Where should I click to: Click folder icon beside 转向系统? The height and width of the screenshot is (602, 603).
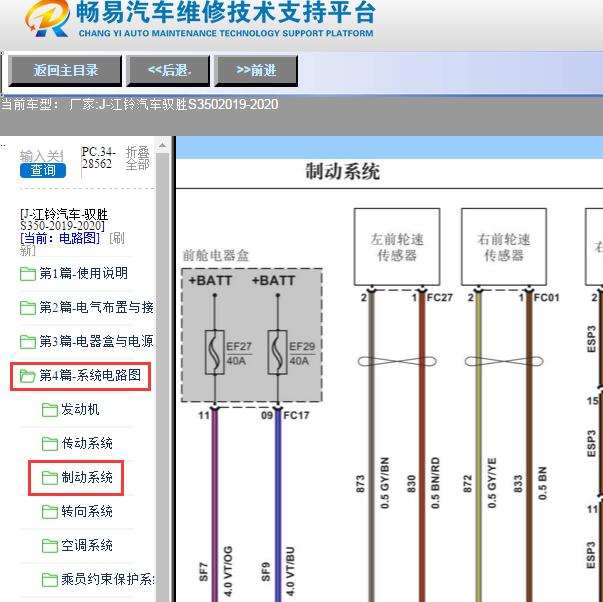click(50, 512)
